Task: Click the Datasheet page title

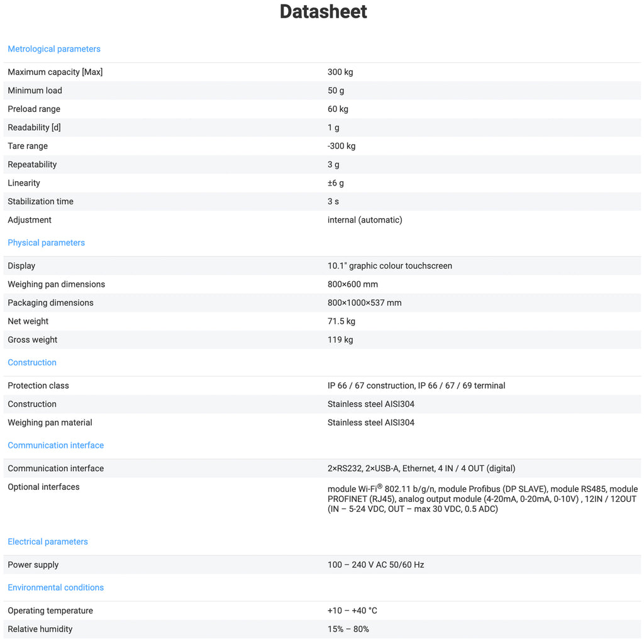Action: pyautogui.click(x=323, y=12)
